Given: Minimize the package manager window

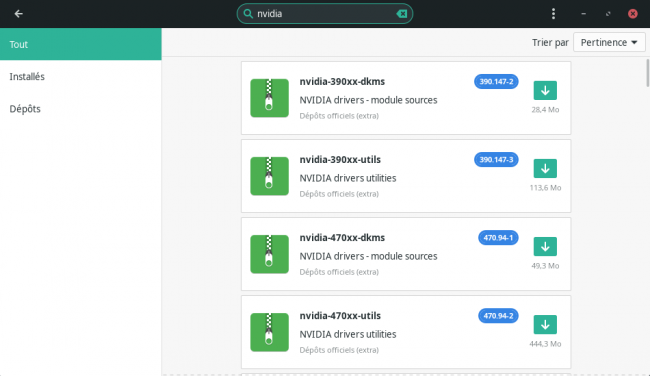Looking at the screenshot, I should click(x=583, y=14).
